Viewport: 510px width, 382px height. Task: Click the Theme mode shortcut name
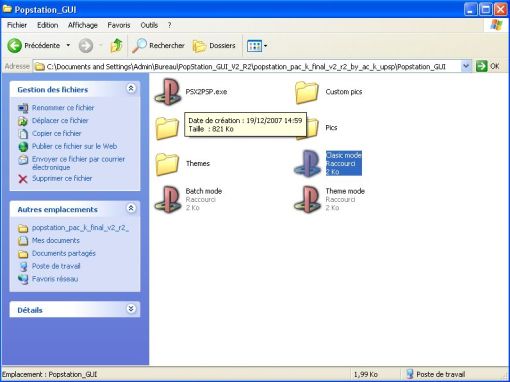click(x=345, y=191)
